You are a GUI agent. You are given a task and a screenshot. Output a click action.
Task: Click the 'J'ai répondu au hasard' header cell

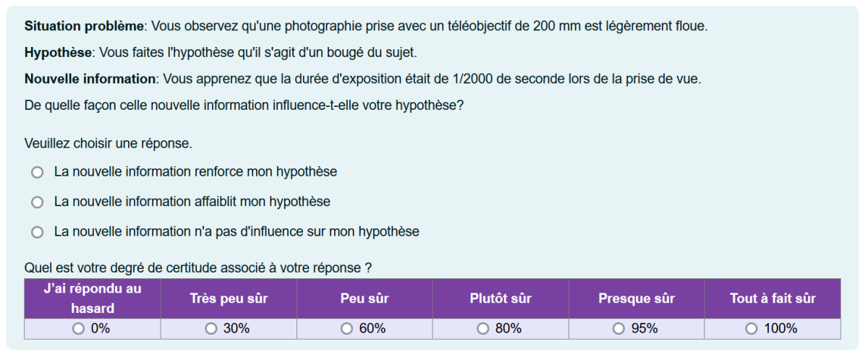[93, 298]
